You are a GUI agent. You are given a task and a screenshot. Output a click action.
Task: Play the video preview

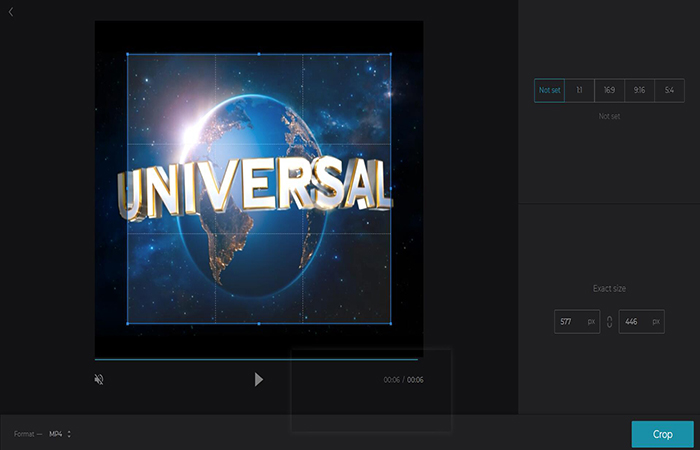[x=258, y=379]
